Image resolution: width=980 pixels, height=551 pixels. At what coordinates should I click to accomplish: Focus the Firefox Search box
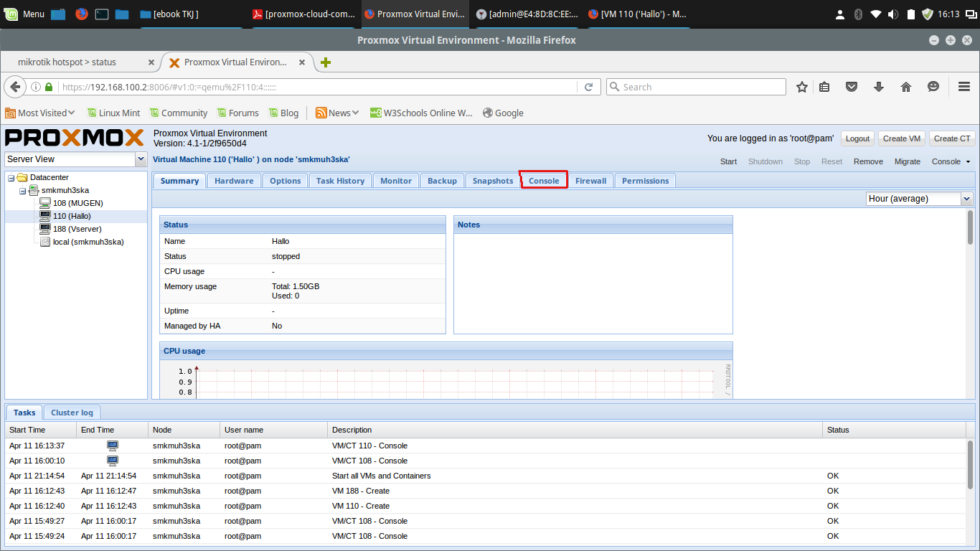[x=696, y=87]
